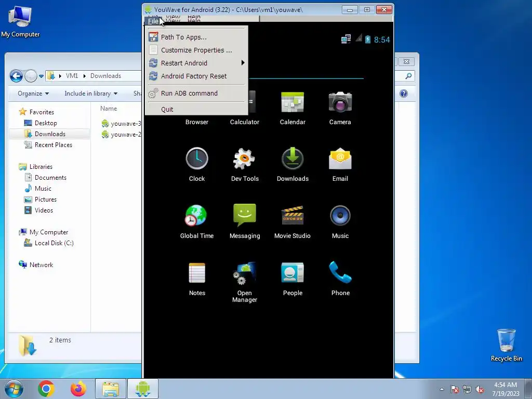The width and height of the screenshot is (532, 399).
Task: Click the network connection icon in Android status bar
Action: 345,39
